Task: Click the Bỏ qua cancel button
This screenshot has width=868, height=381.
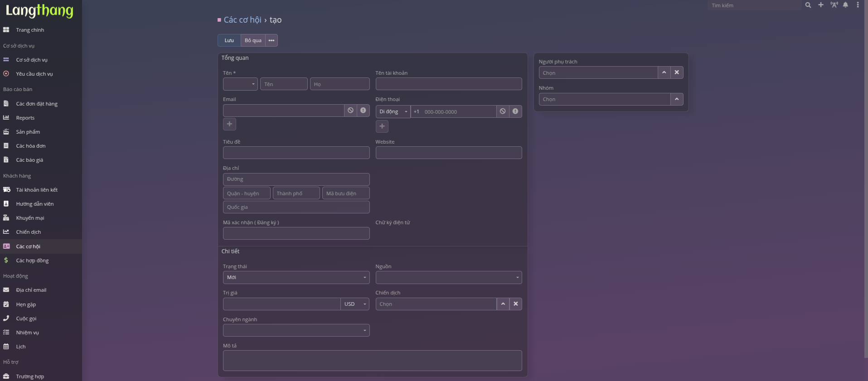Action: point(253,40)
